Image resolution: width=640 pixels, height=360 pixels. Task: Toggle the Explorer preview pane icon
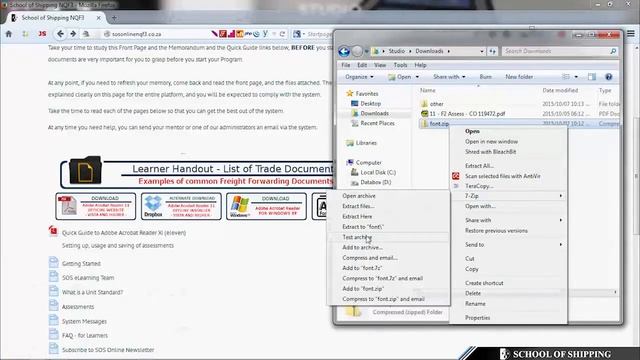[x=592, y=77]
